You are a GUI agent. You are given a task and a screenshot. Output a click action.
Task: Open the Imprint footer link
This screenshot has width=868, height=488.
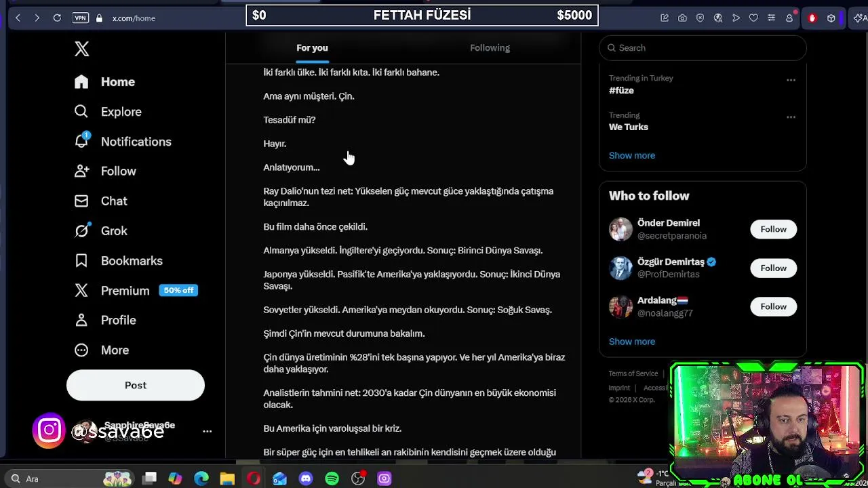[619, 388]
